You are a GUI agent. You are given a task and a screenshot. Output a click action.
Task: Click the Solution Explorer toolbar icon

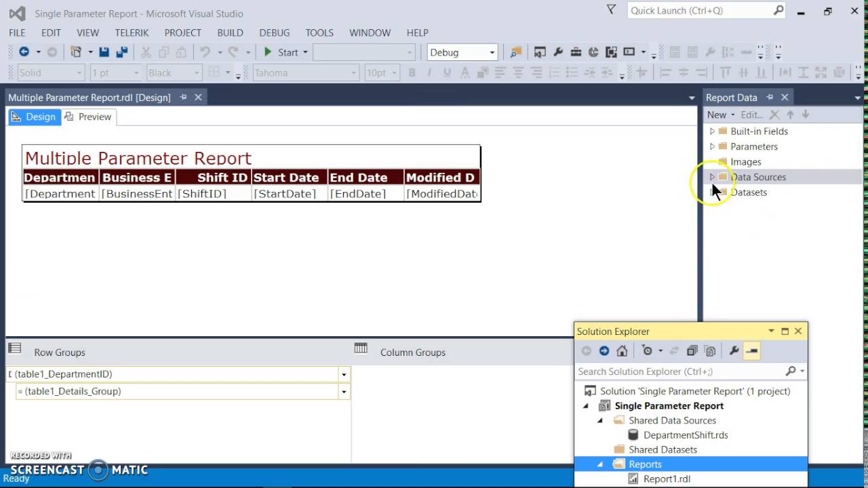coord(540,52)
